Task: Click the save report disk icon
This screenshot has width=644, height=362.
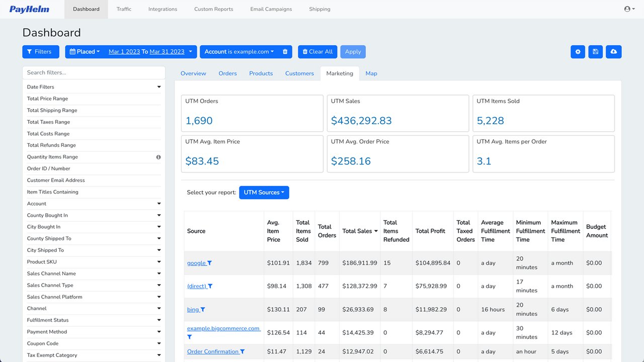Action: [596, 52]
